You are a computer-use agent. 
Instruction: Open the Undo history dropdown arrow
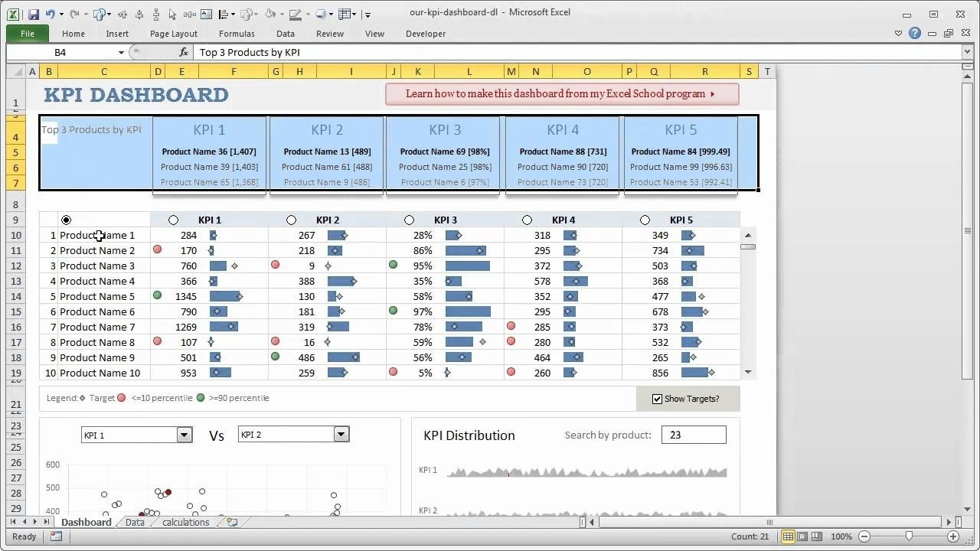(x=61, y=14)
